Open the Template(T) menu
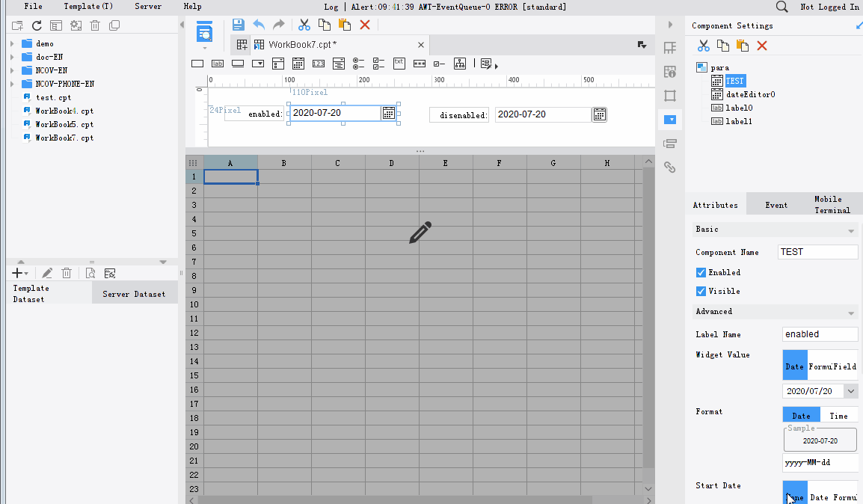Viewport: 863px width, 504px height. click(x=88, y=7)
